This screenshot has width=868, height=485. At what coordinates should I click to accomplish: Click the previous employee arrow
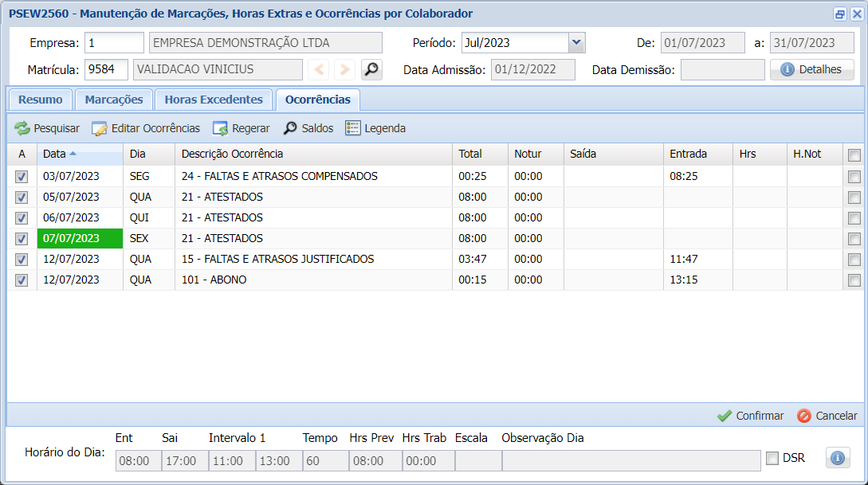pyautogui.click(x=319, y=69)
